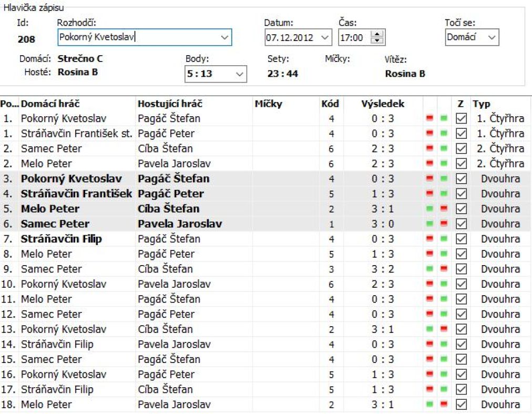Click red indicator in row 10 Pokorný vs Pavela
This screenshot has height=414, width=532.
(429, 285)
